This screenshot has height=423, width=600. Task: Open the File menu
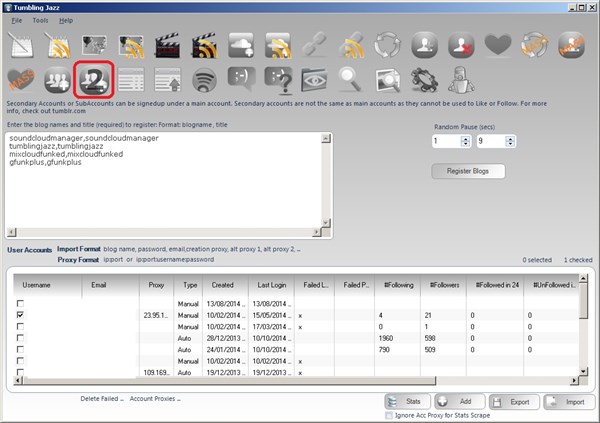pyautogui.click(x=16, y=21)
